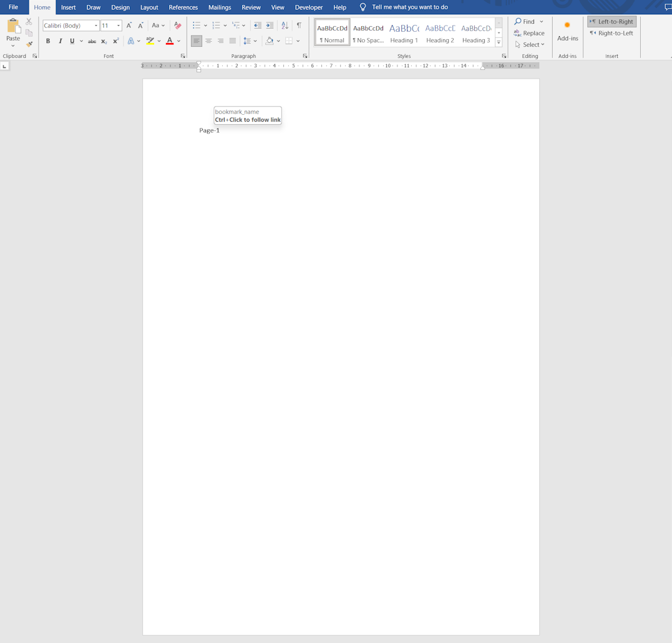
Task: Apply the yellow text highlight color
Action: point(150,41)
